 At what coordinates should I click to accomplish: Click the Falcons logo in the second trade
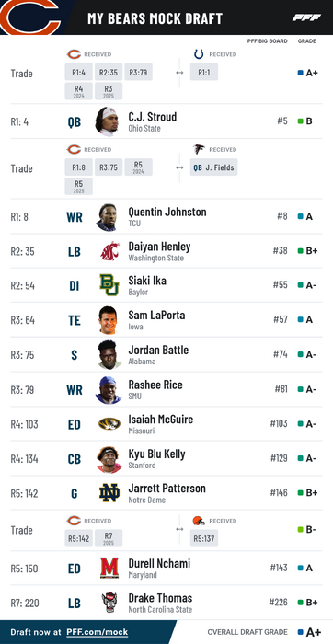pos(199,149)
